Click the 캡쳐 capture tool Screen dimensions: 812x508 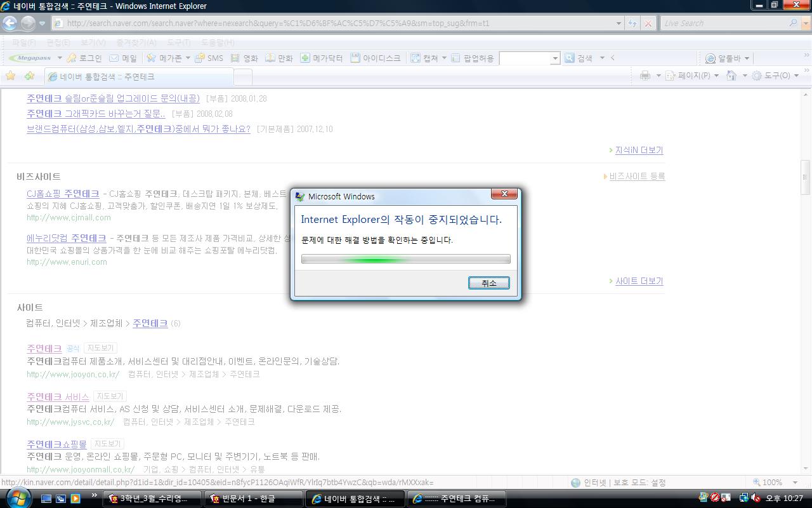(x=424, y=58)
